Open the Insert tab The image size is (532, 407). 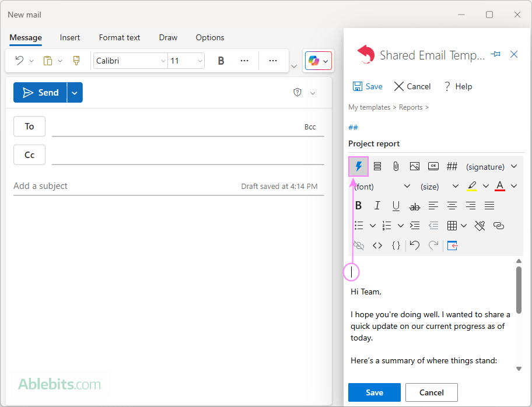coord(70,37)
